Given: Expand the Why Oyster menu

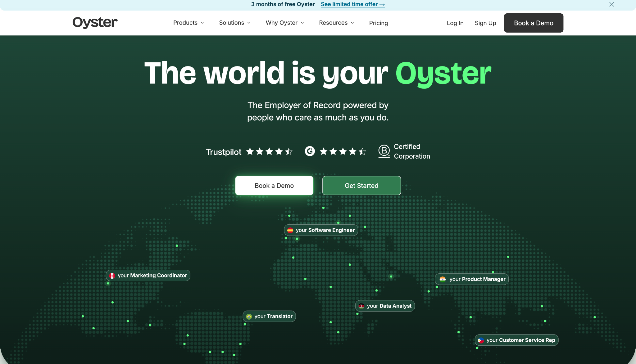Looking at the screenshot, I should [285, 23].
